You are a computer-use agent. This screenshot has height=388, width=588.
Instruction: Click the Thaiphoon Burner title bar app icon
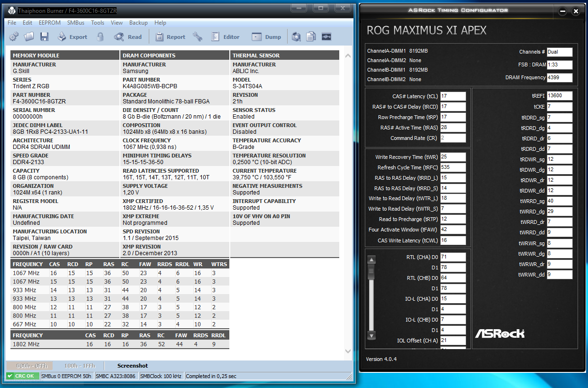tap(11, 10)
